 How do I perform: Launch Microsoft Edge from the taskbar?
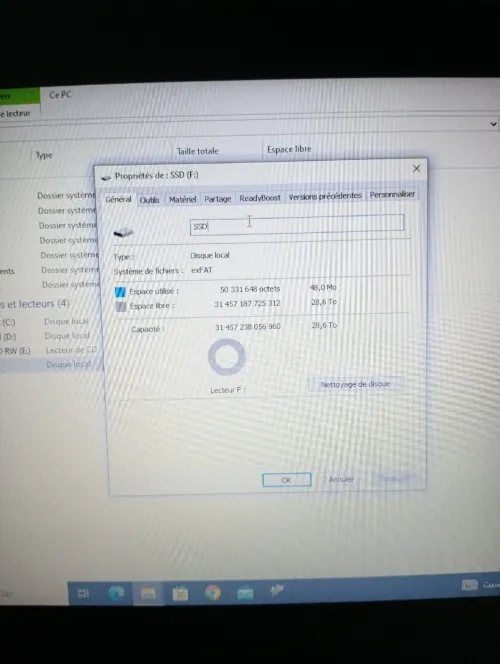point(116,593)
